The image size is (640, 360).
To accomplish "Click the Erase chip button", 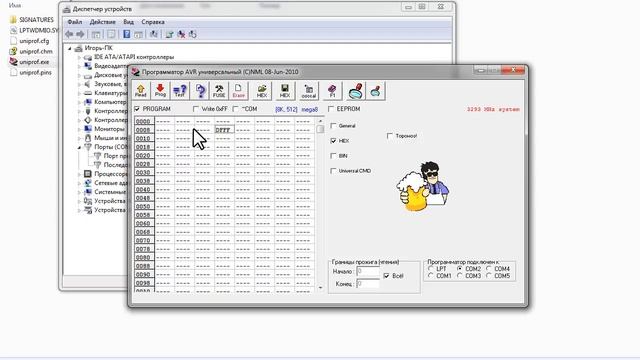I will [238, 91].
